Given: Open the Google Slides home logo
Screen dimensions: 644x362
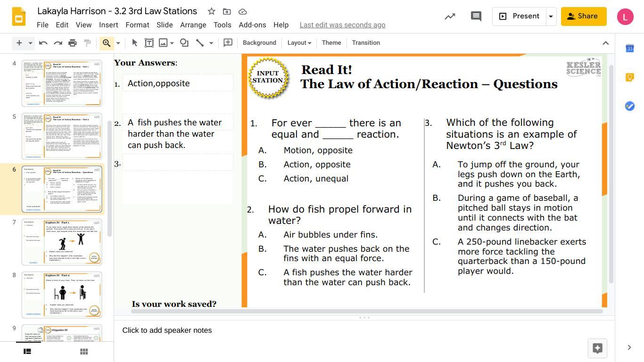Looking at the screenshot, I should [19, 16].
